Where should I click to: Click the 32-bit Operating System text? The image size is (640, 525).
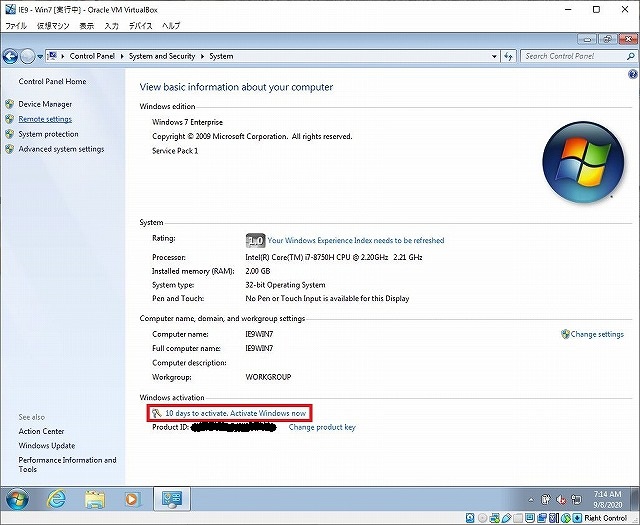point(285,285)
